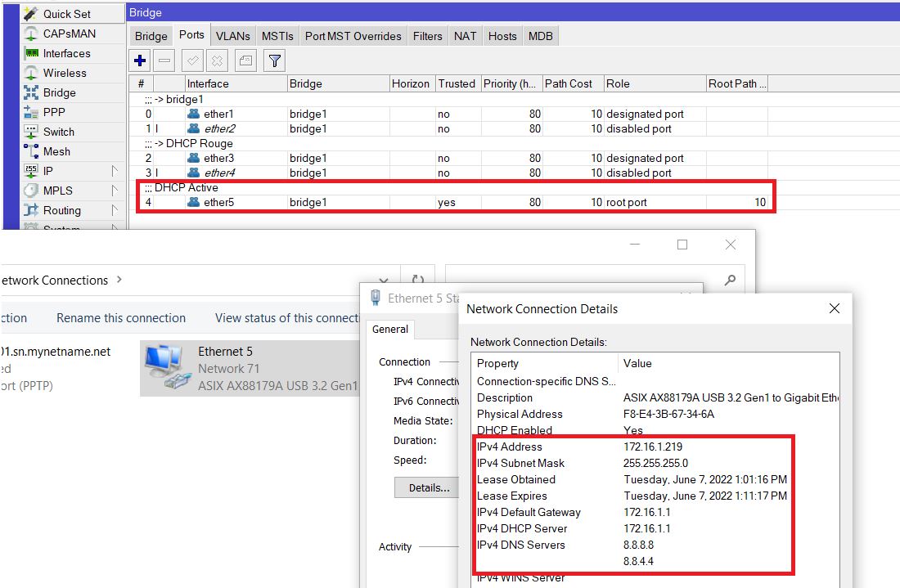Screen dimensions: 900x588
Task: Disable the selected port with cross
Action: [x=217, y=61]
